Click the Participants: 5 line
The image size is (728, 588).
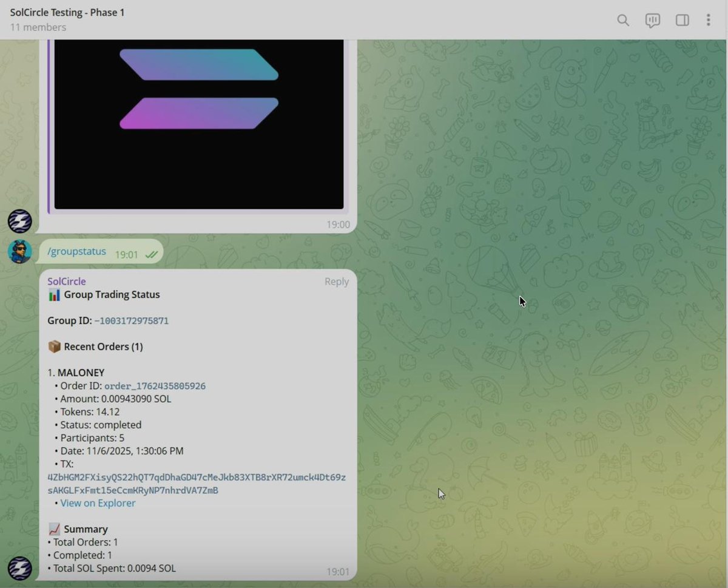point(92,438)
